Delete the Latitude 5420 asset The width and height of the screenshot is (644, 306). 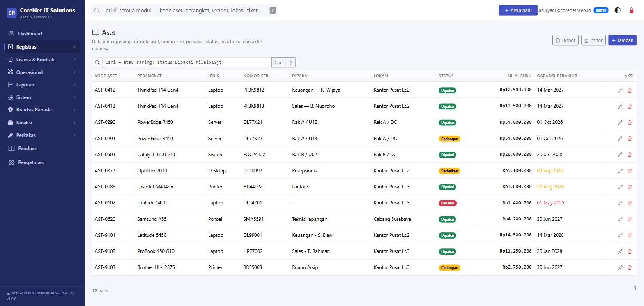(630, 203)
